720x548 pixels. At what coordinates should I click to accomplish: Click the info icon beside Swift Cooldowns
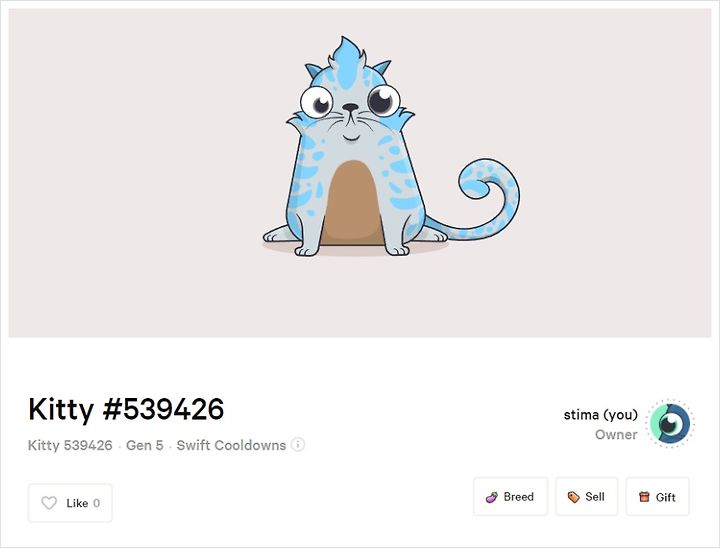(x=298, y=445)
